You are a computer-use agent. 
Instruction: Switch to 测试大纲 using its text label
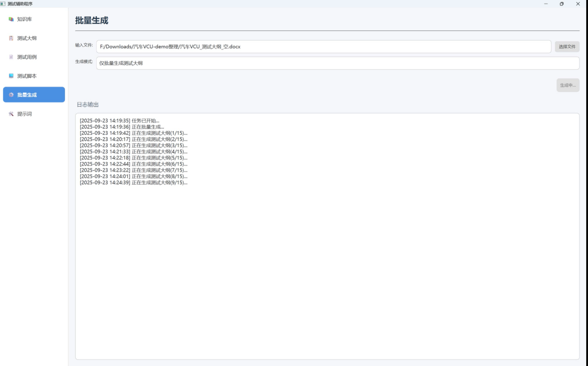pyautogui.click(x=27, y=39)
